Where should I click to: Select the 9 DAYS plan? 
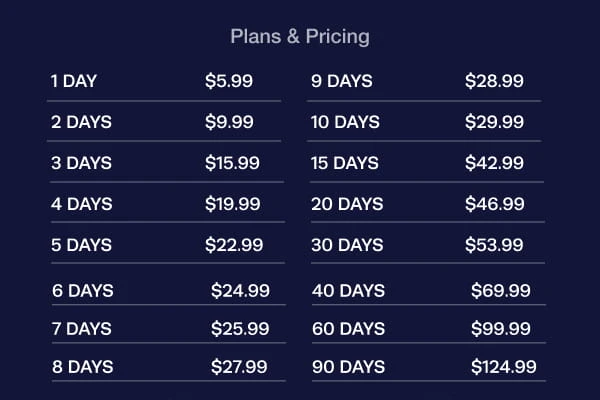tap(342, 81)
